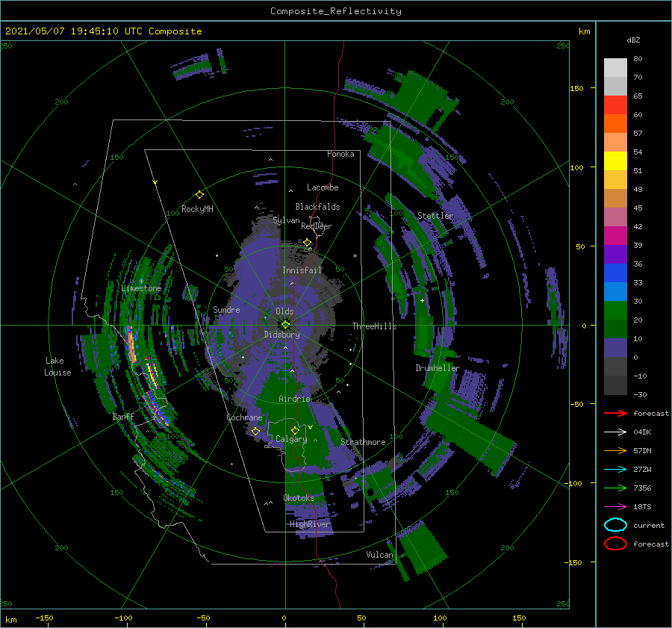Click the Drumheller city label
The width and height of the screenshot is (672, 628).
437,368
